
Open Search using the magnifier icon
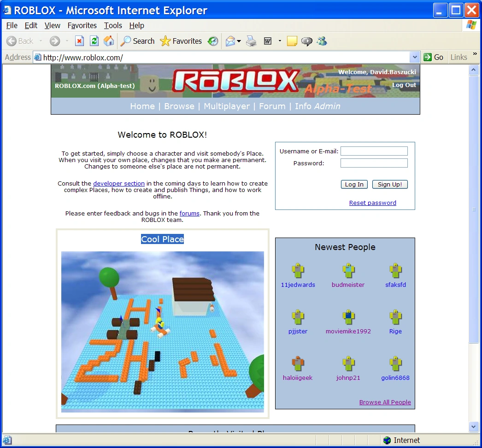point(124,41)
